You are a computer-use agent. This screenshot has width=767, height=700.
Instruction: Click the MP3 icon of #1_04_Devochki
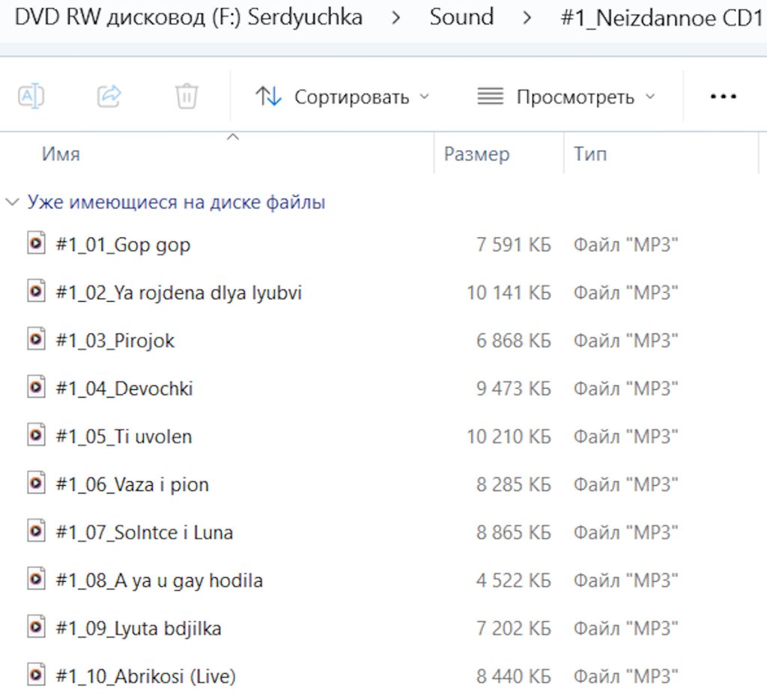tap(36, 387)
